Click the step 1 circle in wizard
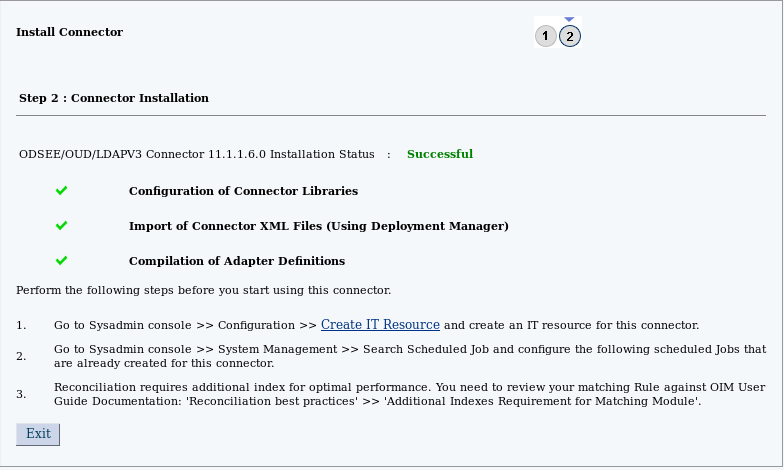784x470 pixels. tap(545, 36)
